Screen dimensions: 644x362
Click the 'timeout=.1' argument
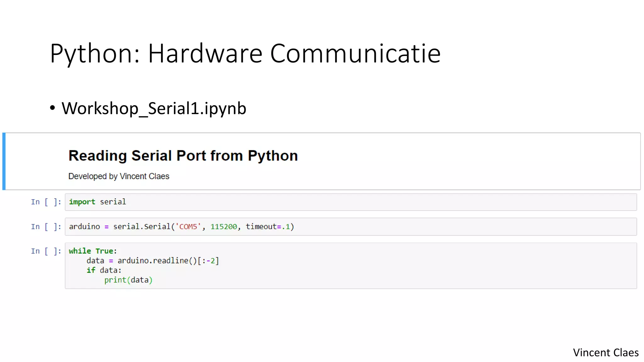(x=268, y=227)
